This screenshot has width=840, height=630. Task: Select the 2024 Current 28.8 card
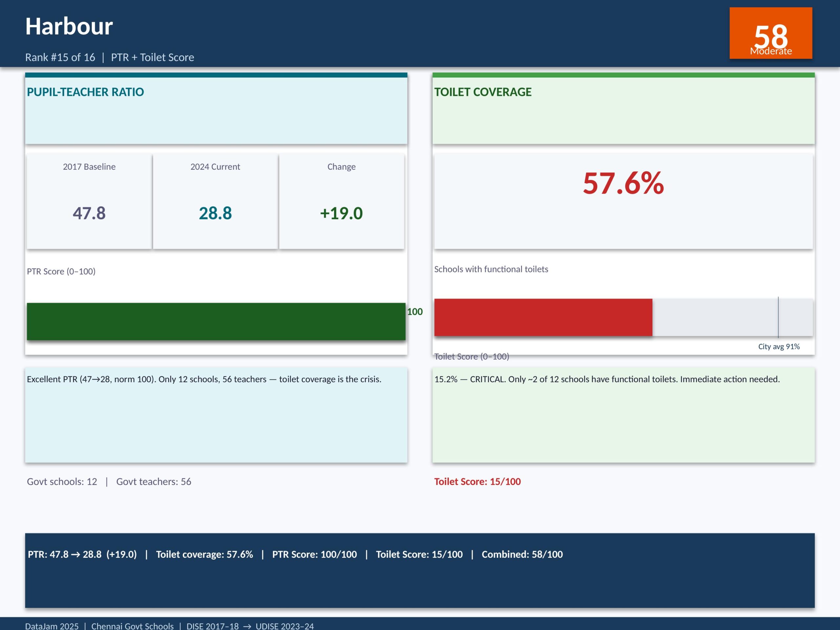click(x=215, y=201)
